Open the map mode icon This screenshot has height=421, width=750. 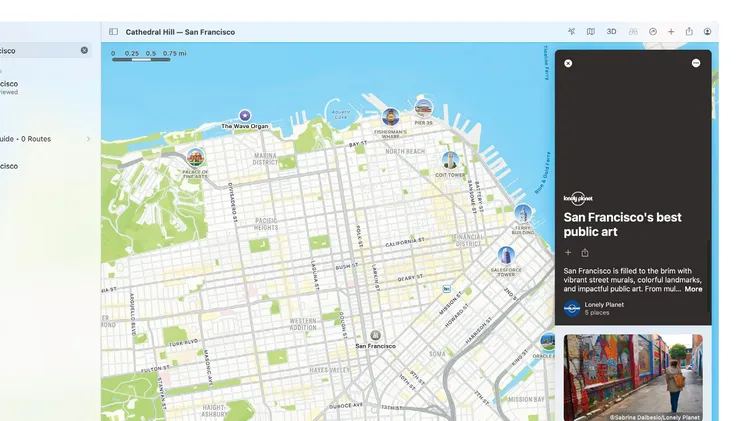tap(591, 32)
